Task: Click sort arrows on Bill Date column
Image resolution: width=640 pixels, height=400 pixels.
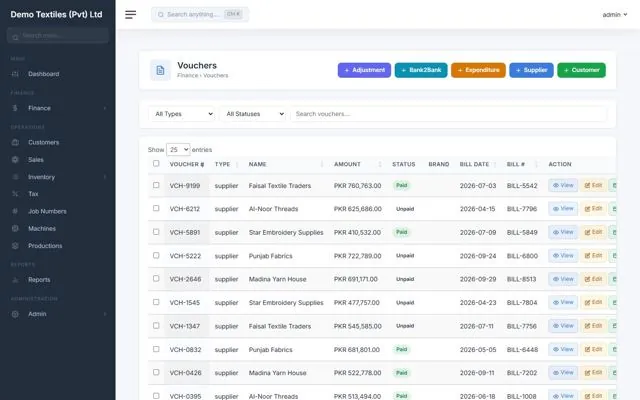Action: pyautogui.click(x=495, y=164)
